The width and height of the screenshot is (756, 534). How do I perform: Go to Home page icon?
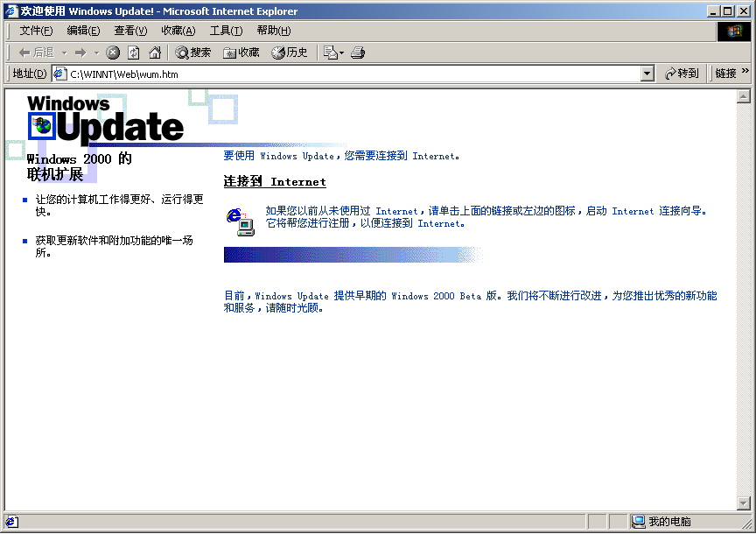coord(155,53)
